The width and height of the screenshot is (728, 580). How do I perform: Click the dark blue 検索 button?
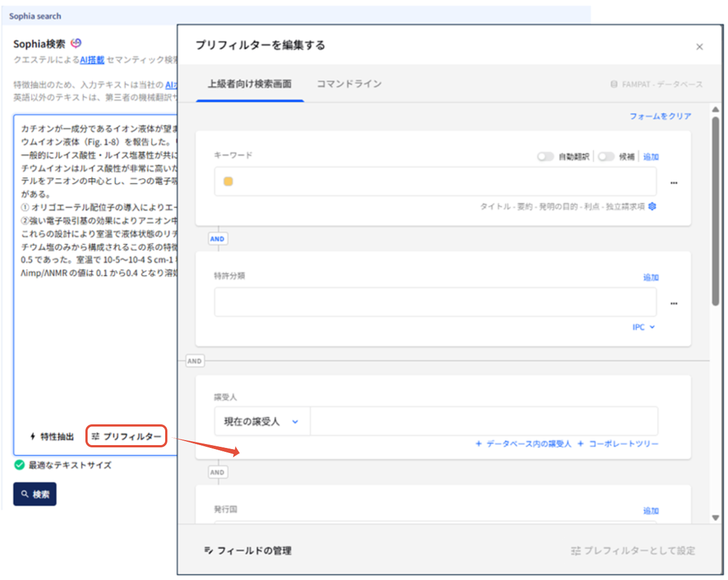(x=35, y=494)
